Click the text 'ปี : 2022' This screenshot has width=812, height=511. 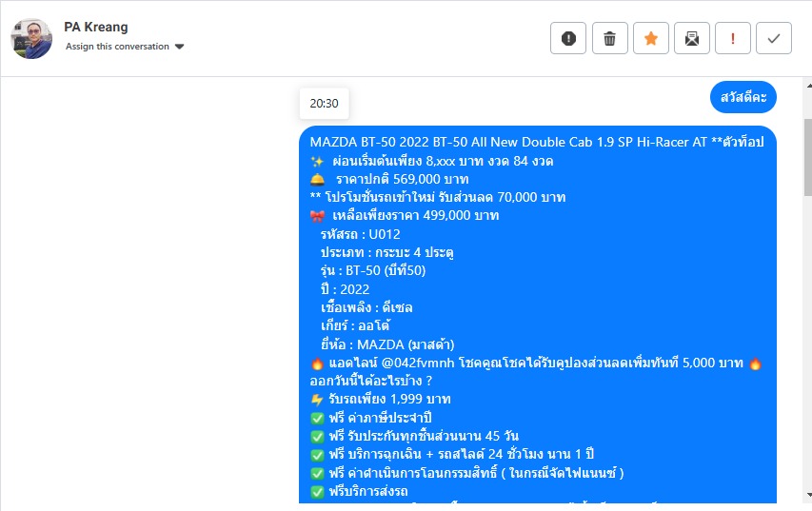point(345,289)
